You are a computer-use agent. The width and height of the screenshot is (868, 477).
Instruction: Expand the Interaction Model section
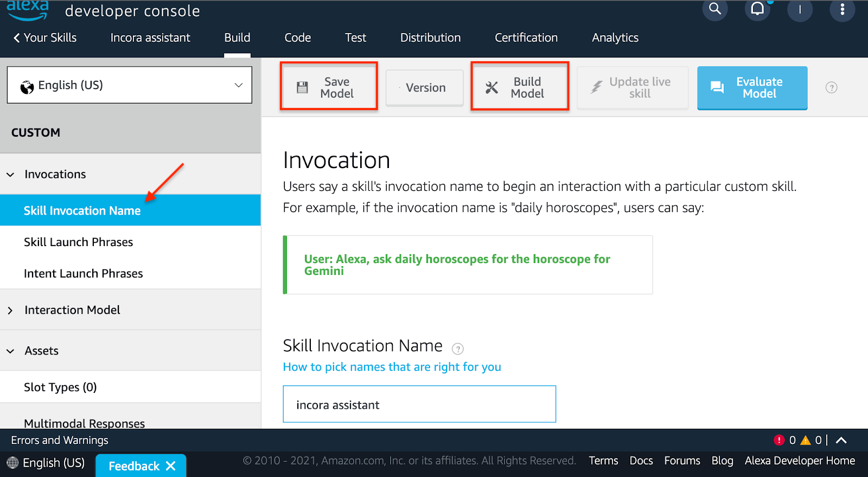coord(10,311)
